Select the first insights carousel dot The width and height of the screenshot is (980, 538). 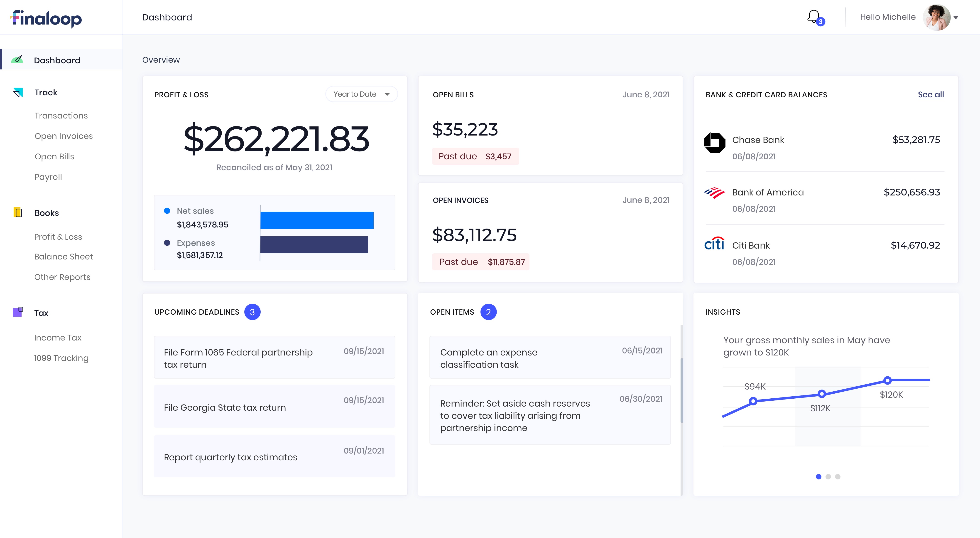[x=818, y=477]
